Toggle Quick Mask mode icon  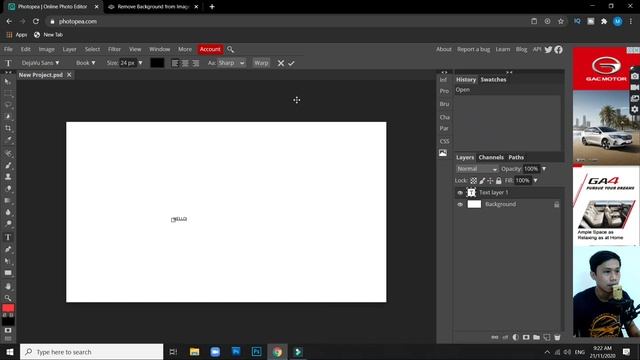[8, 330]
